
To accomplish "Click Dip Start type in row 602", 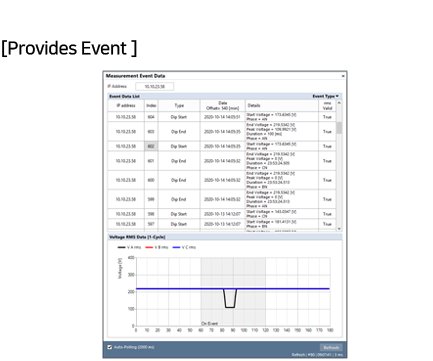I will (179, 146).
